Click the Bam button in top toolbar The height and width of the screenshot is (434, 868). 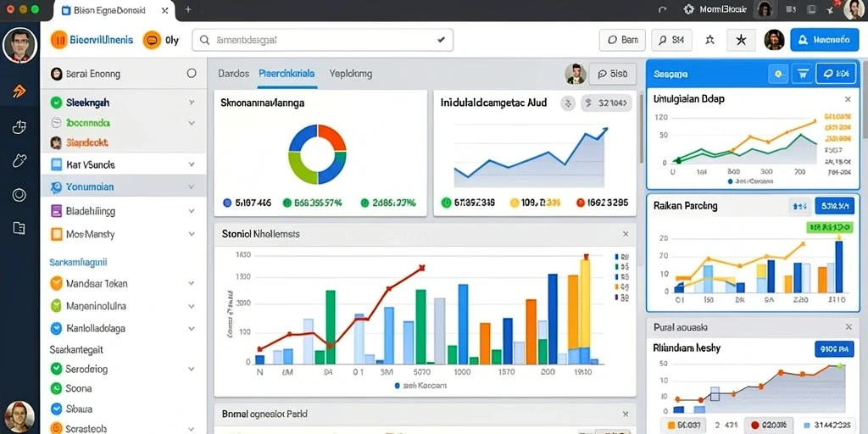point(623,40)
